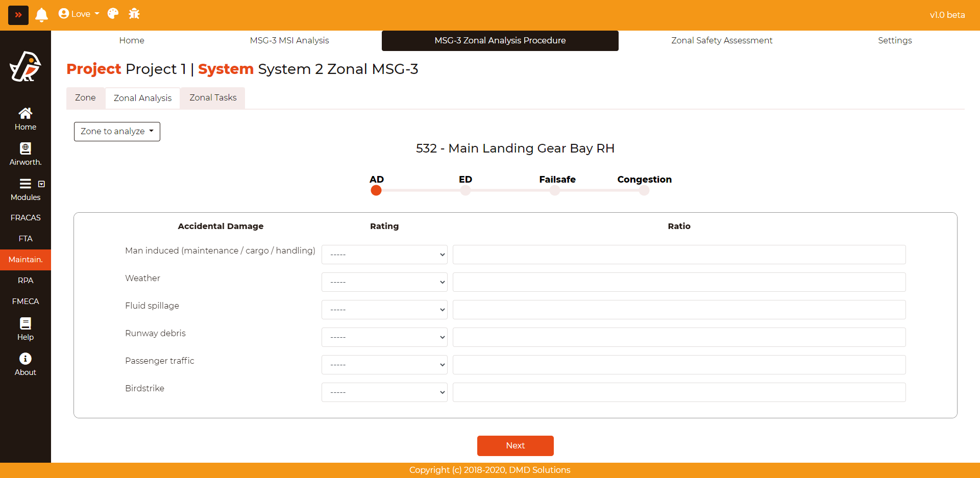Open the FMECA module link
The height and width of the screenshot is (478, 980).
tap(26, 301)
